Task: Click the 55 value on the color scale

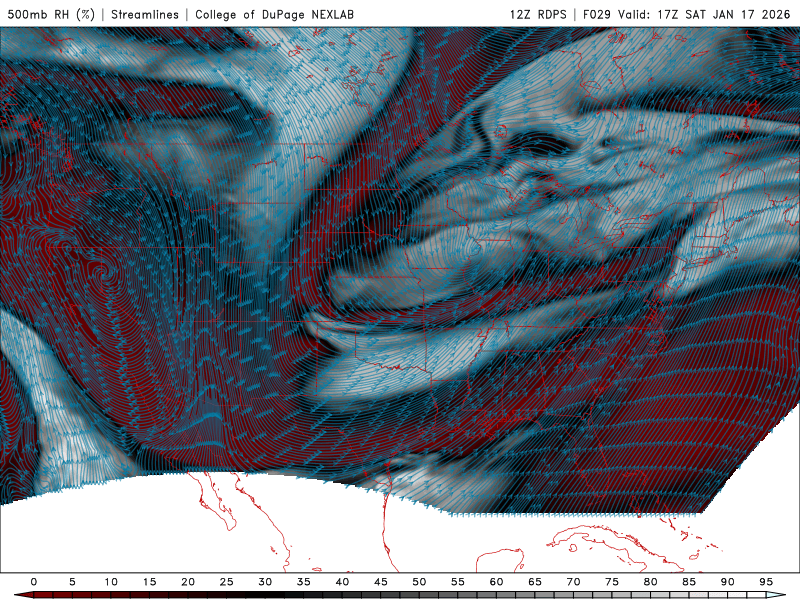Action: point(458,582)
